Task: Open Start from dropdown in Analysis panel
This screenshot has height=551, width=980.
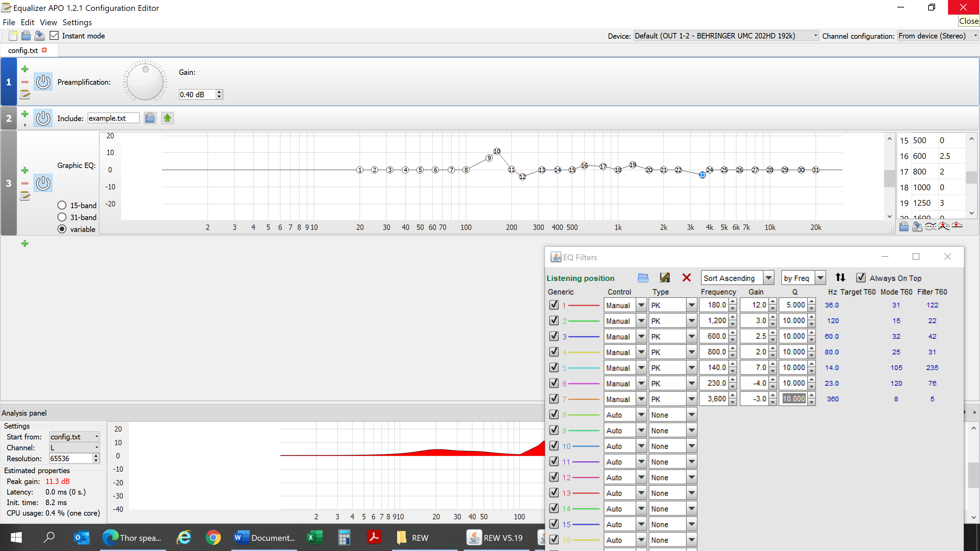Action: 75,436
